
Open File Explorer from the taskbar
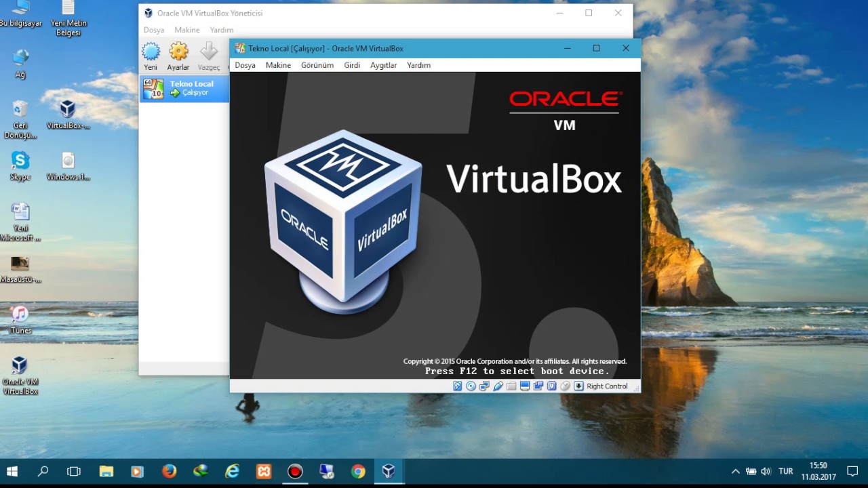pyautogui.click(x=106, y=472)
